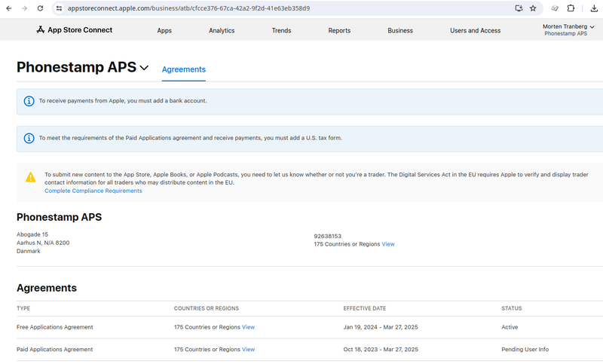603x364 pixels.
Task: Select the Agreements tab
Action: [184, 69]
